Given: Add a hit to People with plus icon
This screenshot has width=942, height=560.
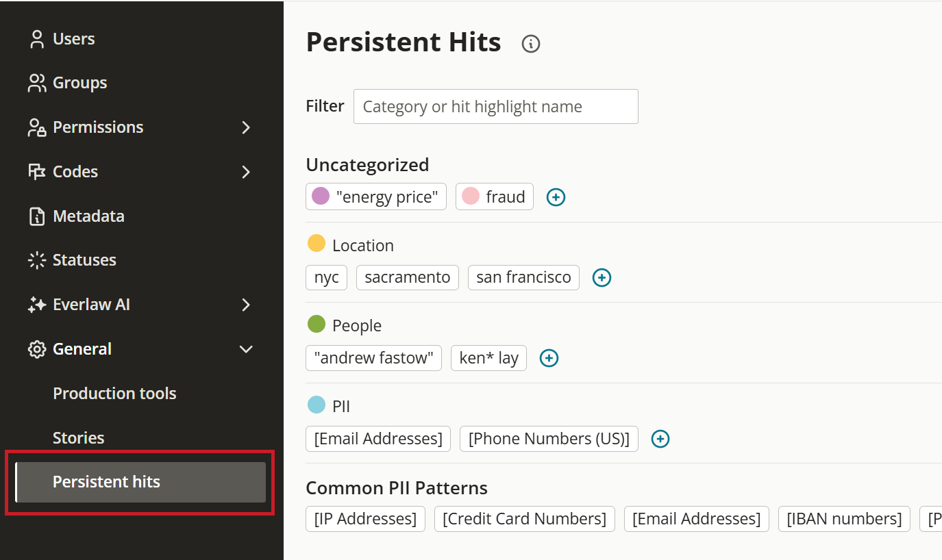Looking at the screenshot, I should coord(549,358).
